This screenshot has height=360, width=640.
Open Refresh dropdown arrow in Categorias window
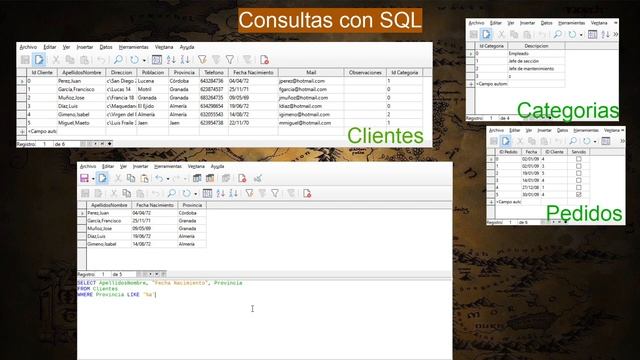[x=581, y=35]
